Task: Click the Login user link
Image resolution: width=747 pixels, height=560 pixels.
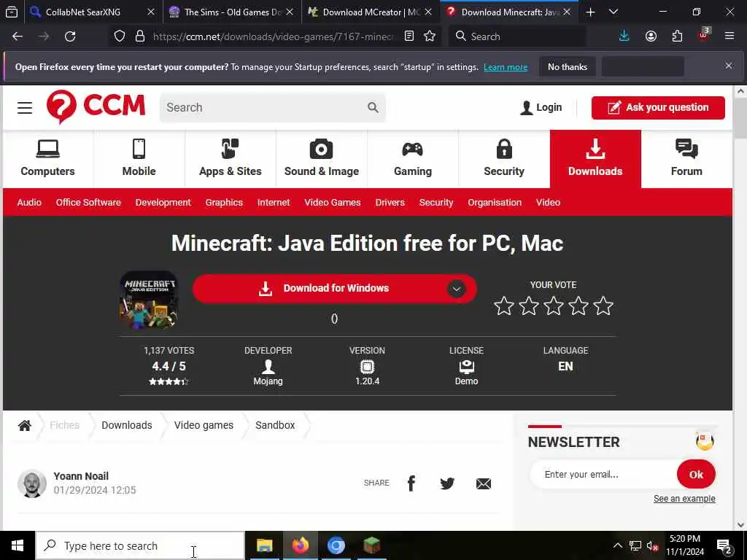Action: point(541,108)
